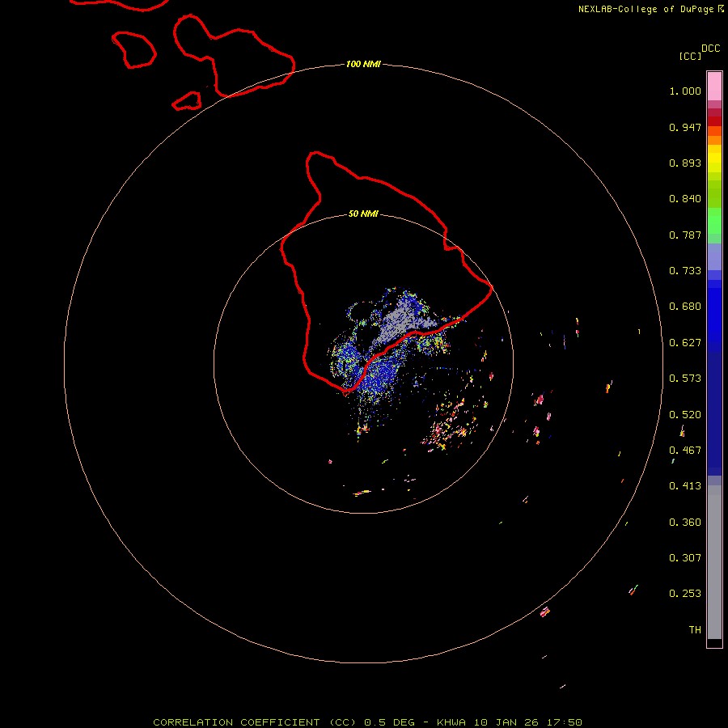Viewport: 728px width, 728px height.
Task: Click the 0.467 color scale value
Action: (x=685, y=451)
